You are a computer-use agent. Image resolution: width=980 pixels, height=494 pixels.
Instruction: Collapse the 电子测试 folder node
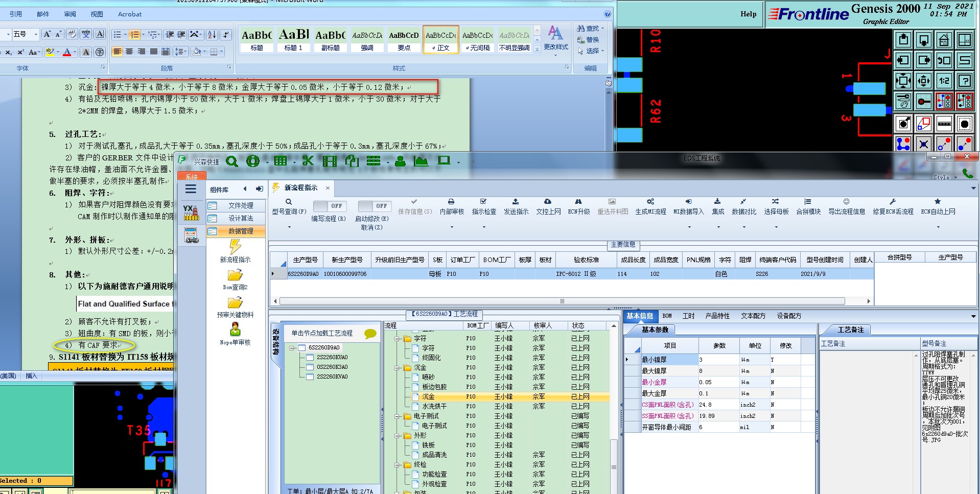pyautogui.click(x=397, y=416)
